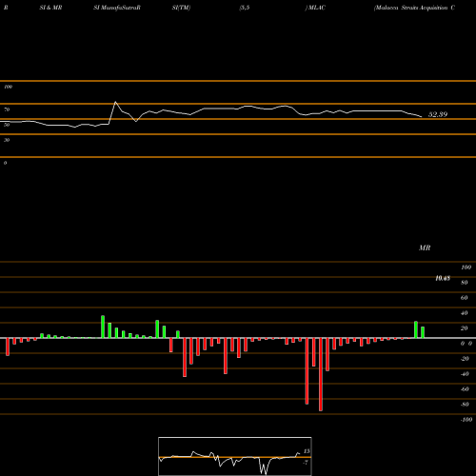The image size is (476, 476).
Task: Click the 80 label on MR axis
Action: pyautogui.click(x=465, y=283)
